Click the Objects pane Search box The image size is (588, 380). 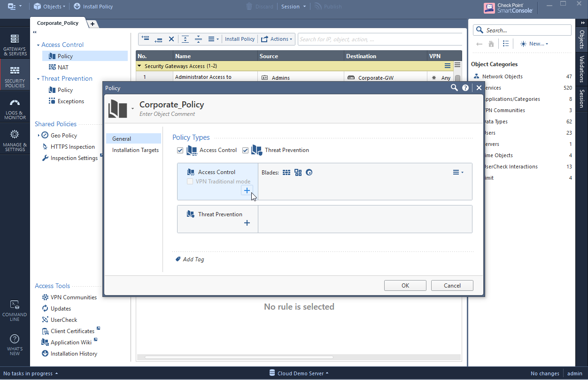click(522, 30)
